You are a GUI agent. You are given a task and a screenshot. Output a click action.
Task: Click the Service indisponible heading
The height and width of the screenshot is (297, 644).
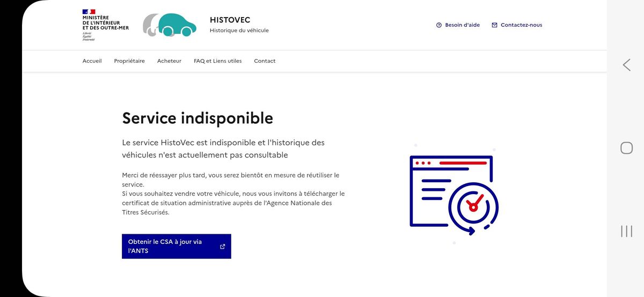pyautogui.click(x=197, y=118)
